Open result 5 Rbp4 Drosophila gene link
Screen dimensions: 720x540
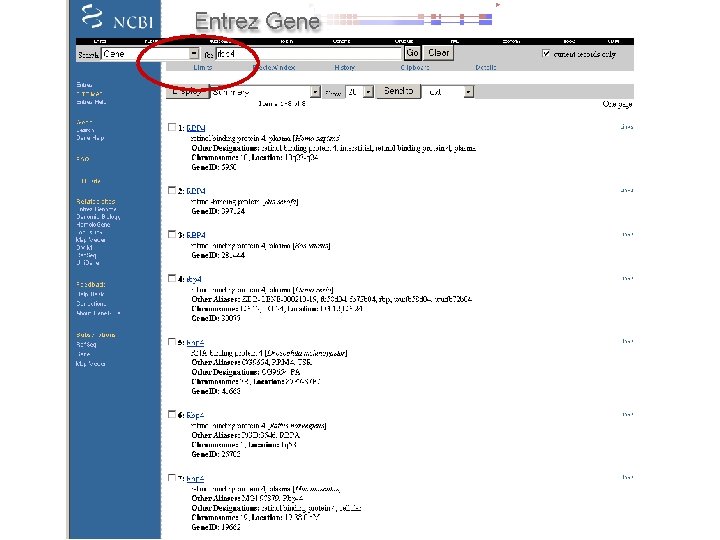coord(195,343)
